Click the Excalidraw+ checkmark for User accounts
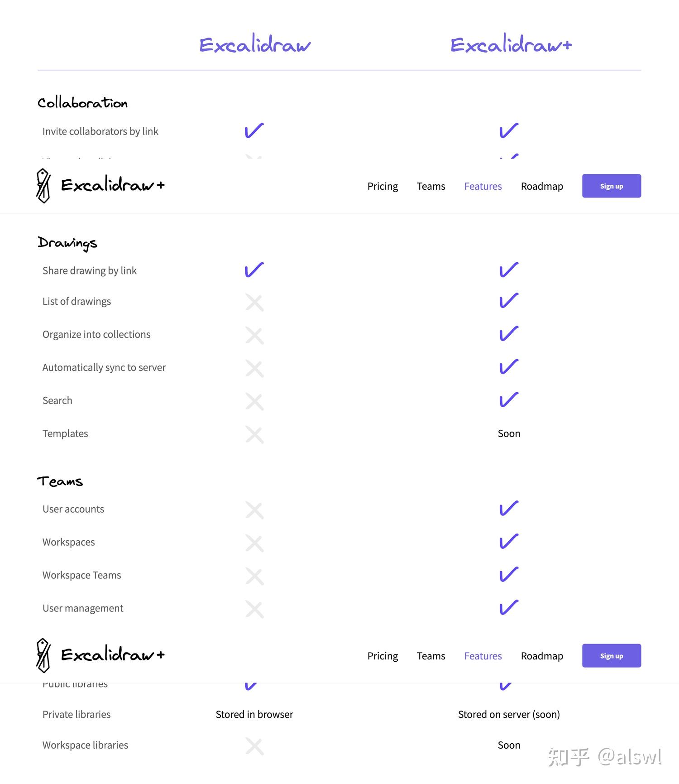This screenshot has width=679, height=784. click(x=509, y=509)
